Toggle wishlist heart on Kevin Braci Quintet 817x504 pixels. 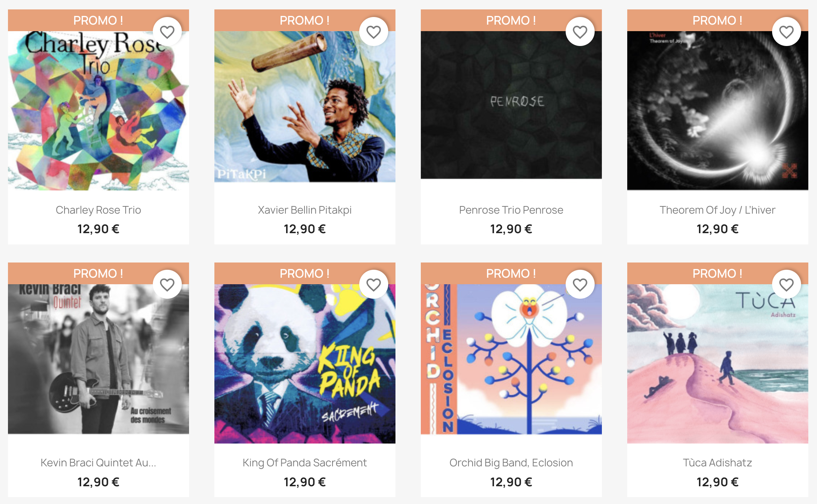[167, 285]
